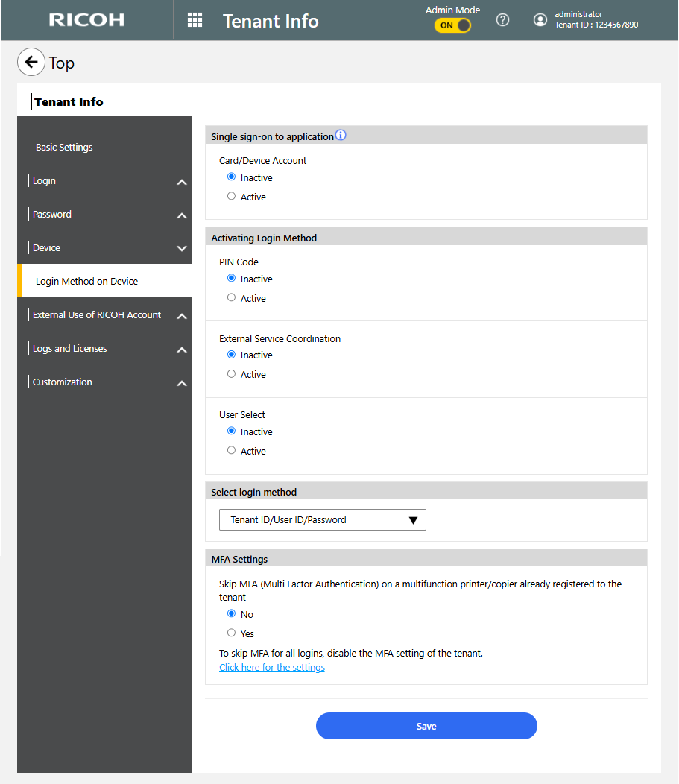Choose Yes to skip MFA

(x=232, y=633)
